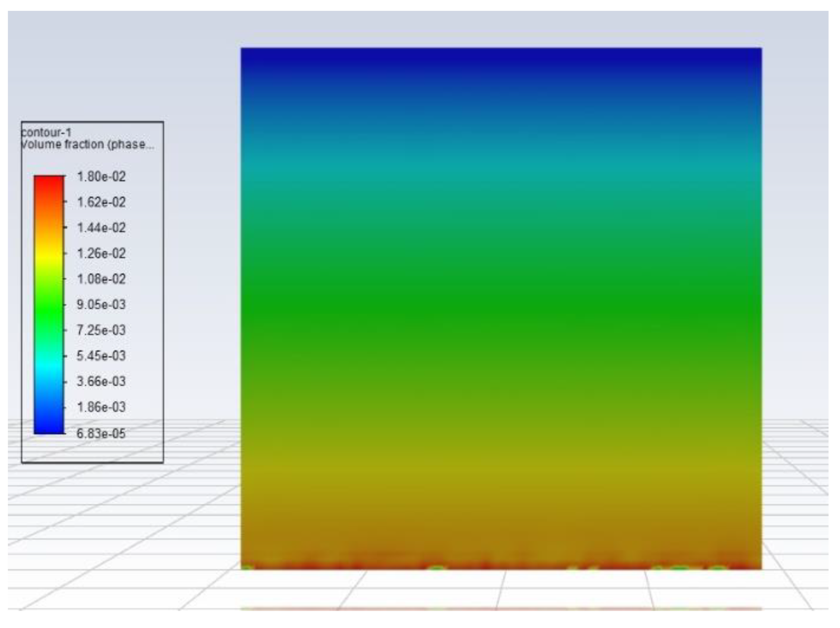
Task: Pick the red top of the colorbar
Action: [49, 181]
